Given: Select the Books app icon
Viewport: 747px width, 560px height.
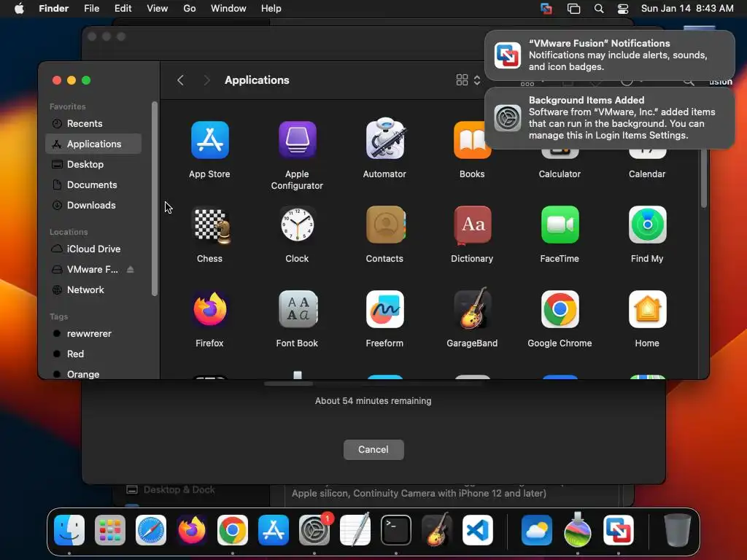Looking at the screenshot, I should point(472,140).
